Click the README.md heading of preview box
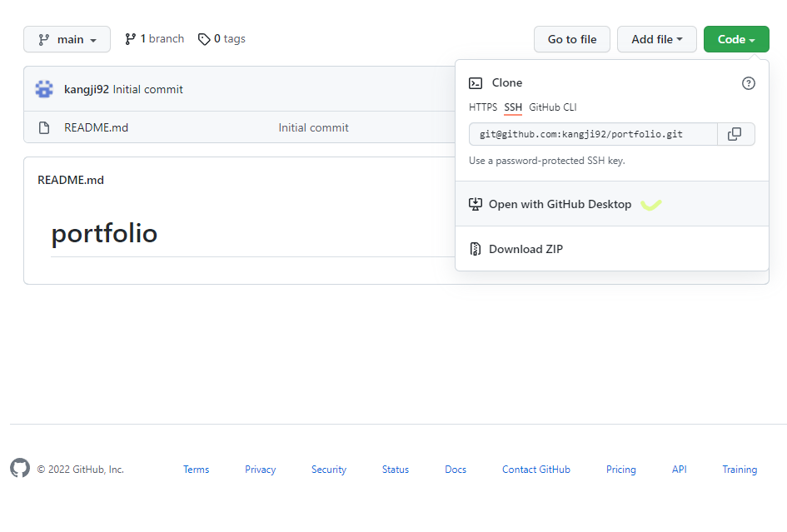787x532 pixels. point(71,180)
